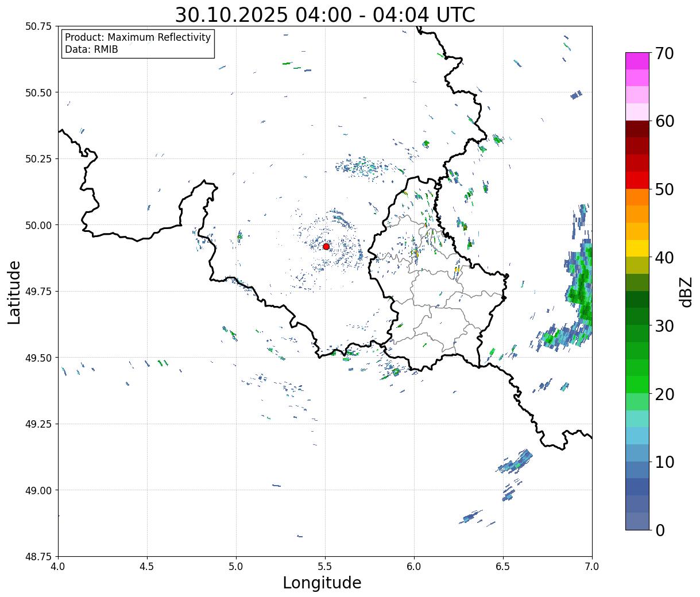700x597 pixels.
Task: Click the colorbar tick label 0
Action: click(x=659, y=530)
